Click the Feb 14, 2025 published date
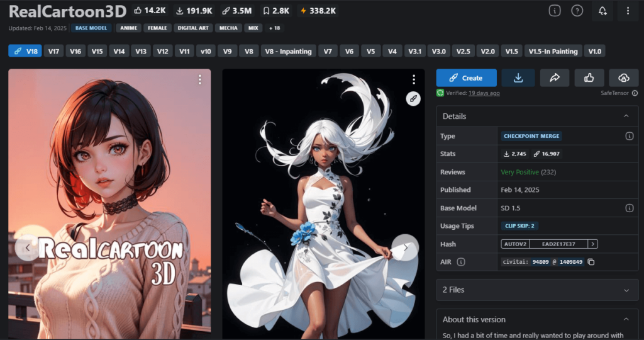The height and width of the screenshot is (340, 644). click(520, 190)
